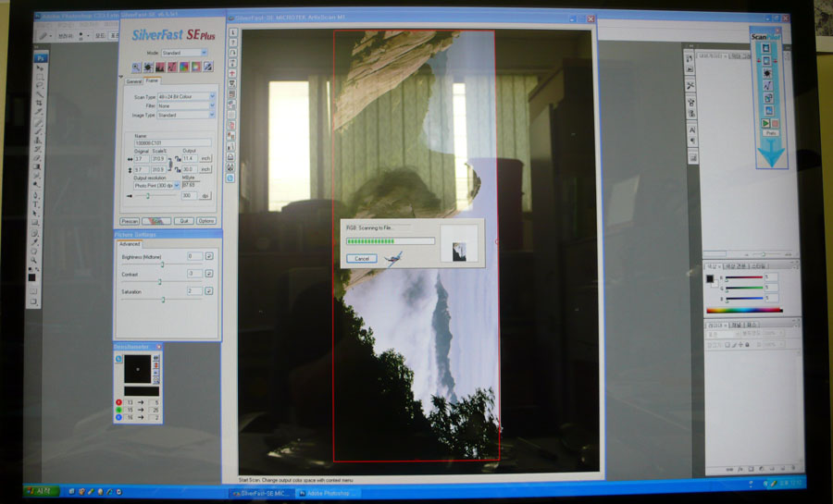This screenshot has height=504, width=833.
Task: Open the Windows Start button
Action: pos(42,491)
